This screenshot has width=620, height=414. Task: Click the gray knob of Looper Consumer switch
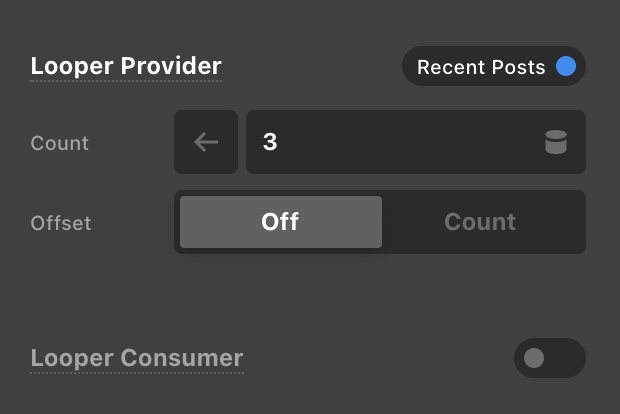pos(534,358)
